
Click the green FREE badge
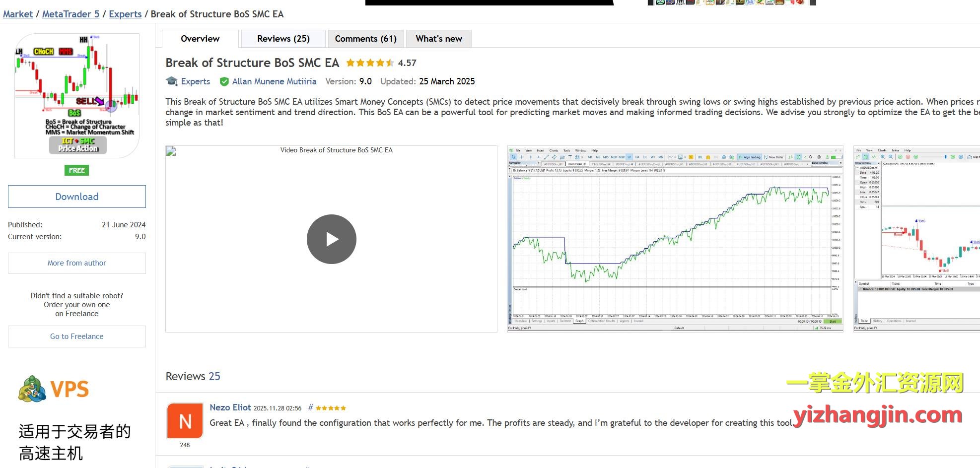click(x=76, y=170)
